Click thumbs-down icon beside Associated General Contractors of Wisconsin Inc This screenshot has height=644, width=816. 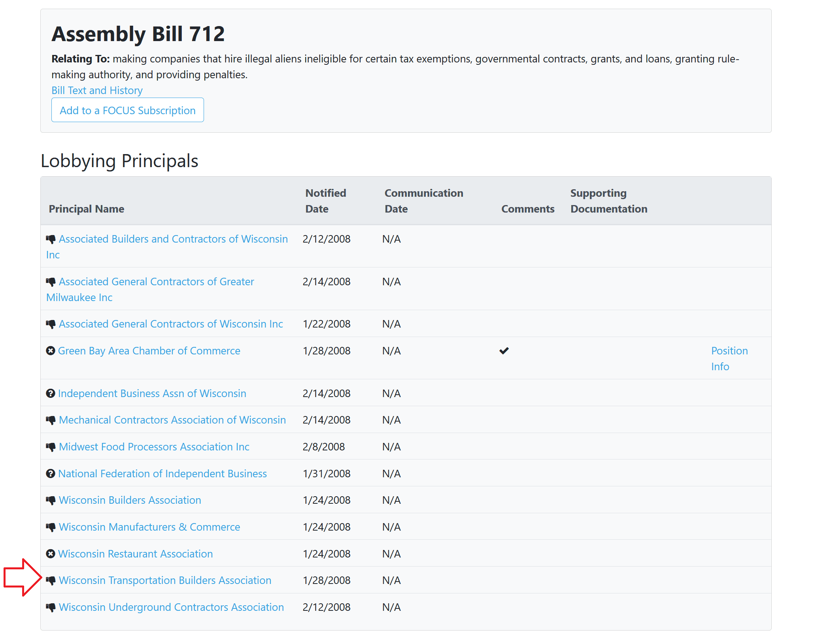pyautogui.click(x=51, y=324)
